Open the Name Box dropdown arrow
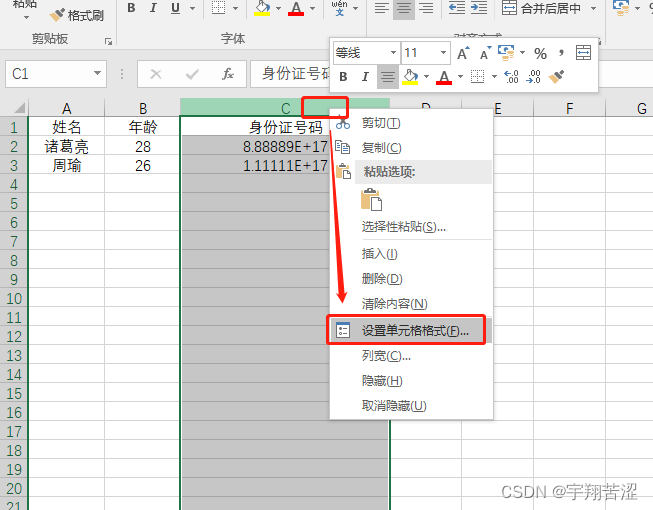 pos(97,73)
